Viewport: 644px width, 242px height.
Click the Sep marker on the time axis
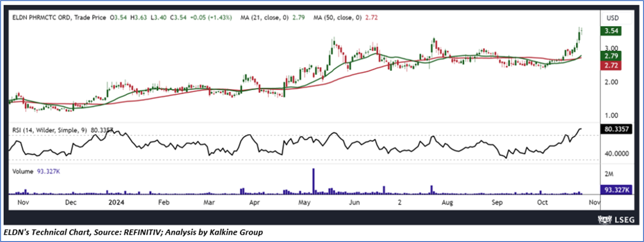pos(498,202)
